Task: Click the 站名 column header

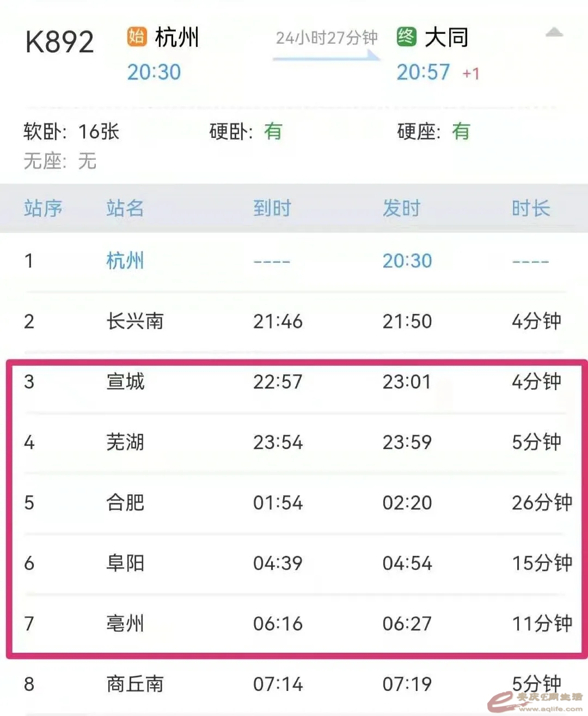Action: pyautogui.click(x=125, y=208)
